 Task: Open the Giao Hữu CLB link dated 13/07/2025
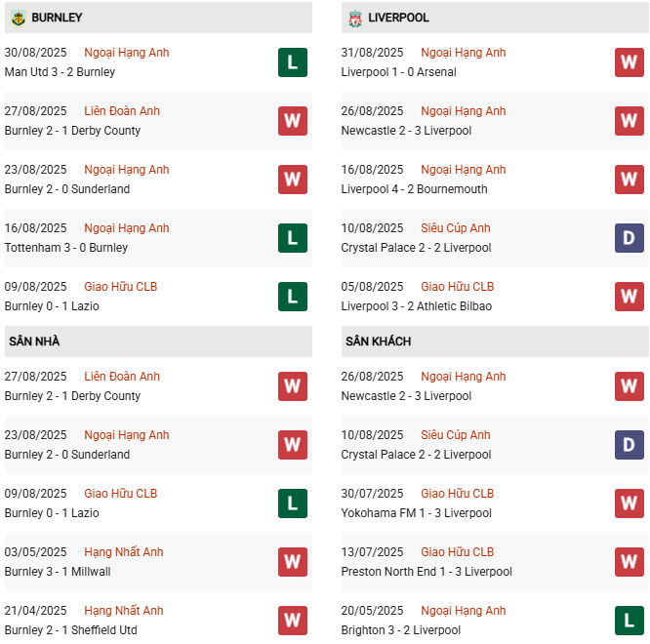(x=457, y=552)
